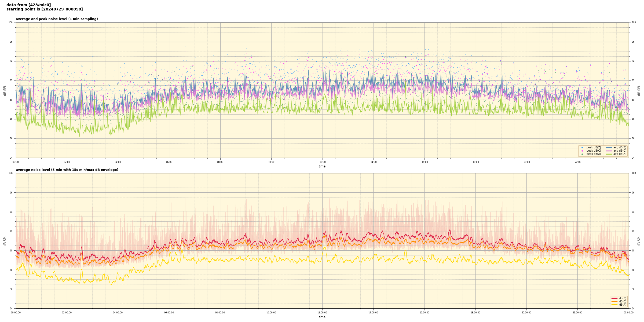Click the top chart title about 1 min sampling
Image resolution: width=644 pixels, height=322 pixels.
(x=57, y=19)
